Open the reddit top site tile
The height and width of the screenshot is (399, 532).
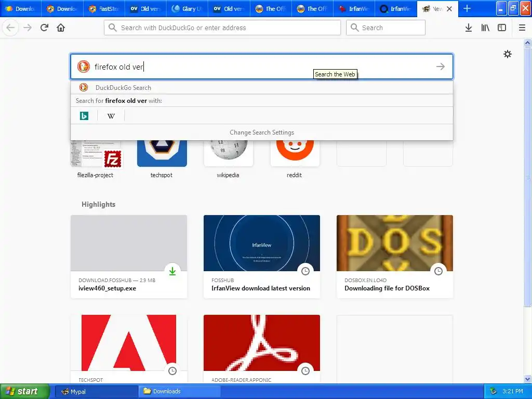[295, 159]
